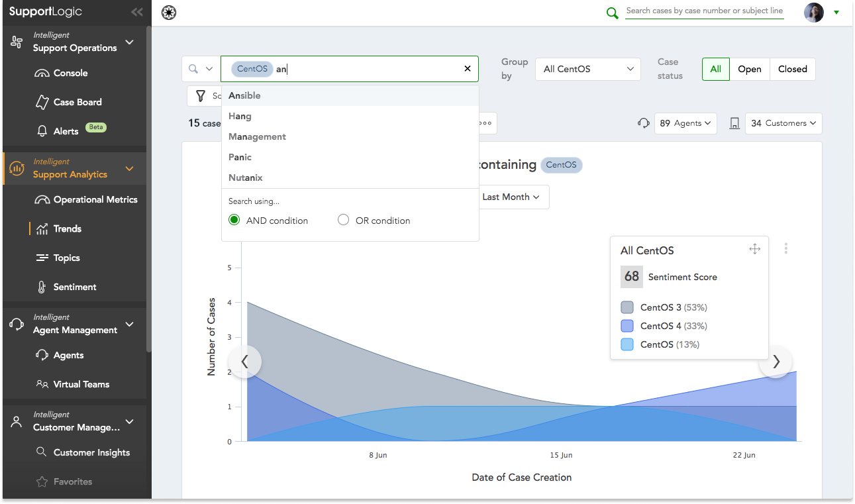The image size is (855, 504).
Task: Click the move handle on legend card
Action: [754, 249]
